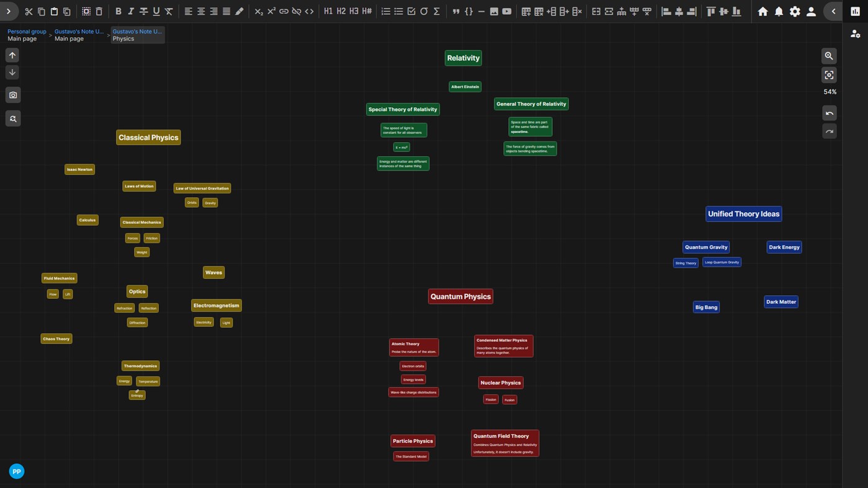Select the insert image icon in the toolbar

[494, 11]
